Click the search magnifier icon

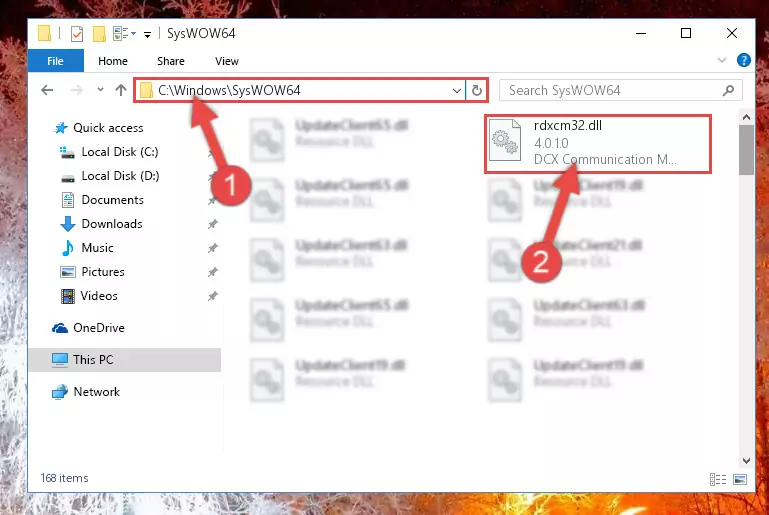pos(728,90)
